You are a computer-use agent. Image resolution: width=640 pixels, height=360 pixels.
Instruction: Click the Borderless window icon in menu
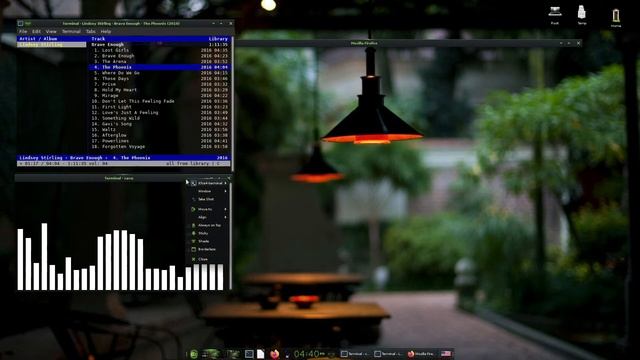click(193, 249)
